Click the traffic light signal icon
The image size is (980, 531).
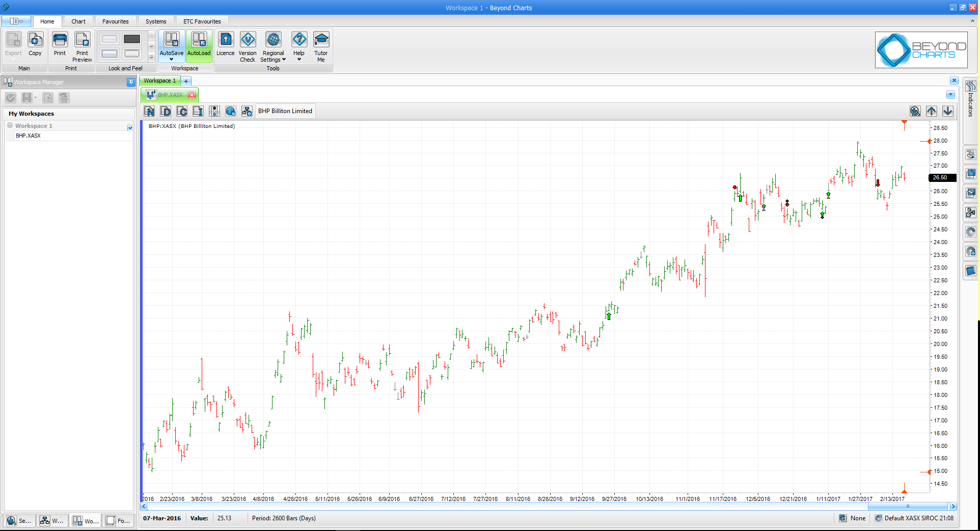point(214,111)
